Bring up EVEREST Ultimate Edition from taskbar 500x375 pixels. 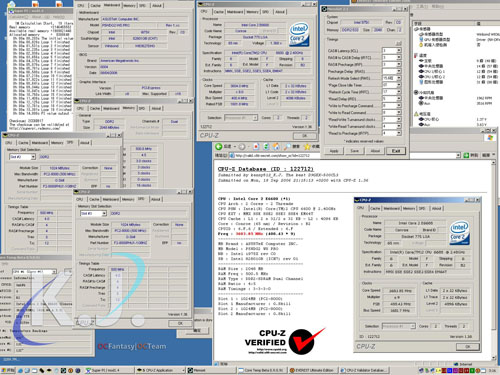tap(313, 370)
